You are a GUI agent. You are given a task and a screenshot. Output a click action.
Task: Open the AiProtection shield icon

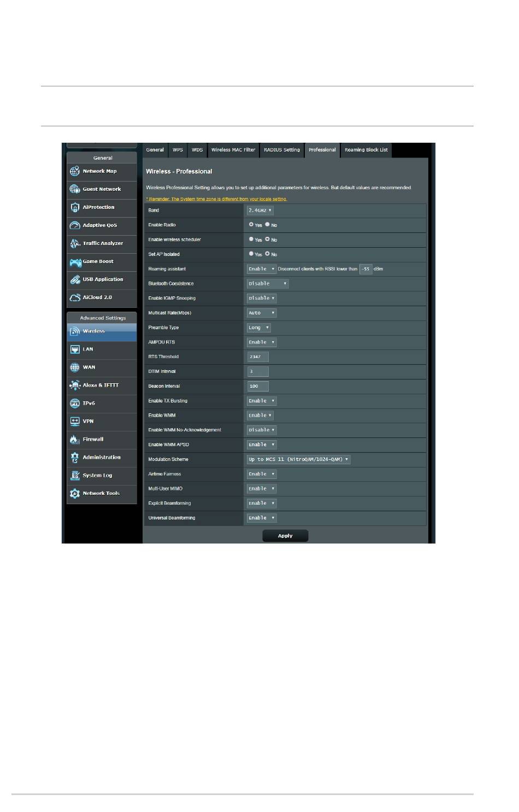75,207
